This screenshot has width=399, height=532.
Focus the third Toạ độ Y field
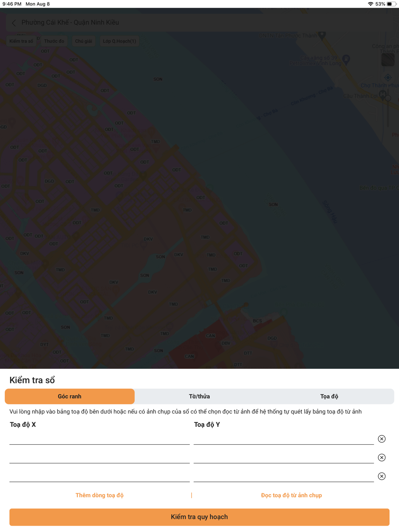(284, 476)
